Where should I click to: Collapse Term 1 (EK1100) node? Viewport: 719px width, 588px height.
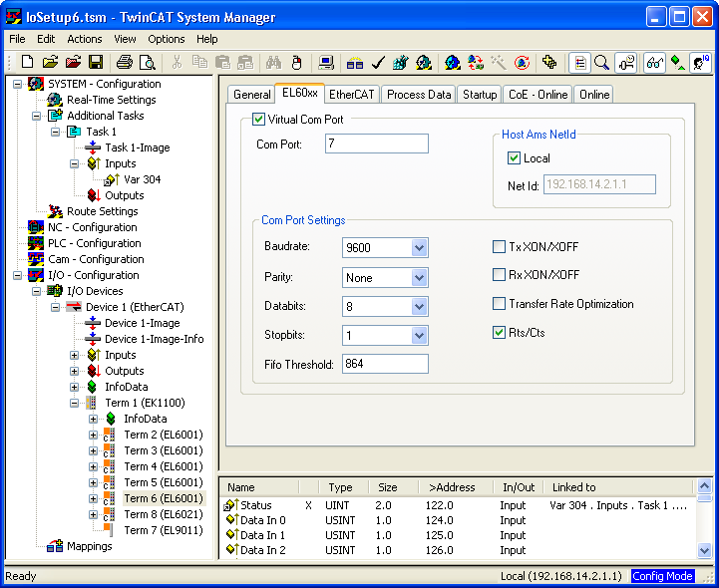coord(74,403)
